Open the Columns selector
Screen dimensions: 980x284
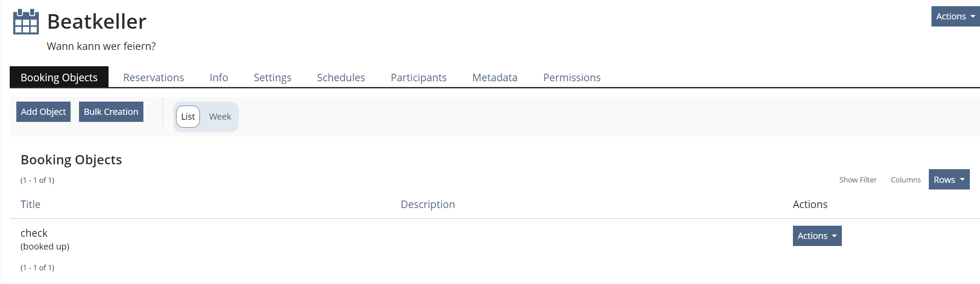(x=905, y=180)
